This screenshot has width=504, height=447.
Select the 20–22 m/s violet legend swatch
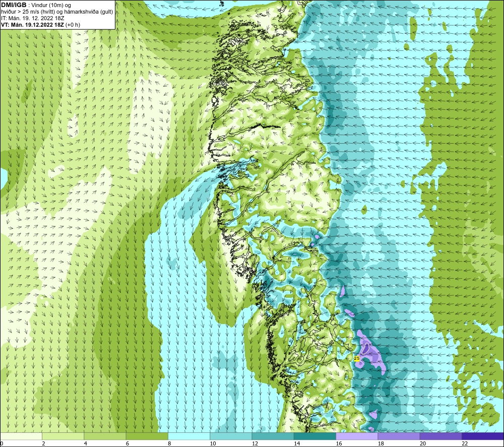tap(440, 436)
